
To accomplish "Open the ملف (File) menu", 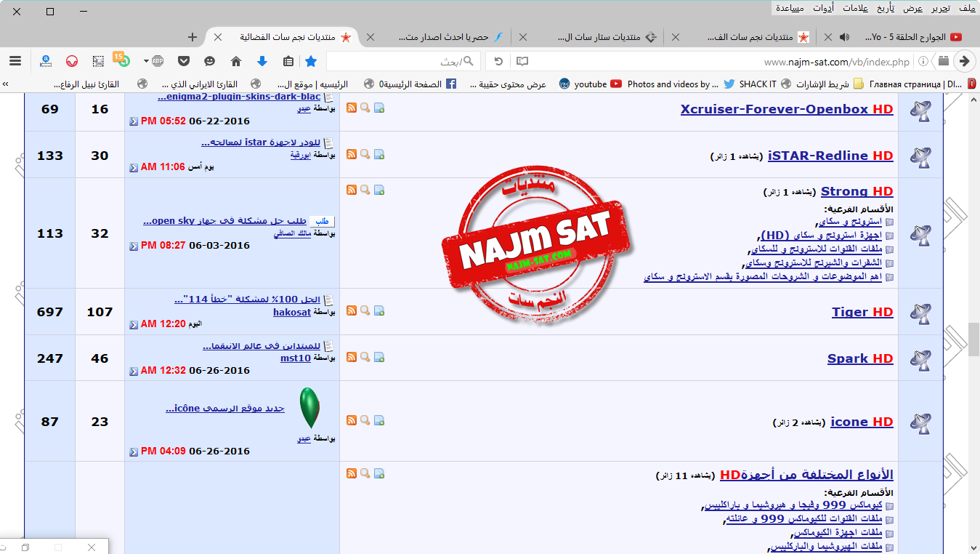I will pyautogui.click(x=966, y=8).
